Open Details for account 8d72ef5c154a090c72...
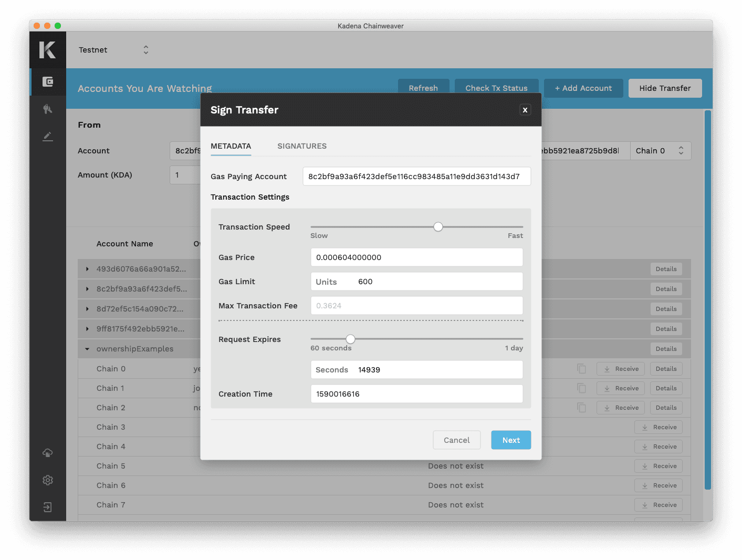Image resolution: width=742 pixels, height=560 pixels. point(666,309)
